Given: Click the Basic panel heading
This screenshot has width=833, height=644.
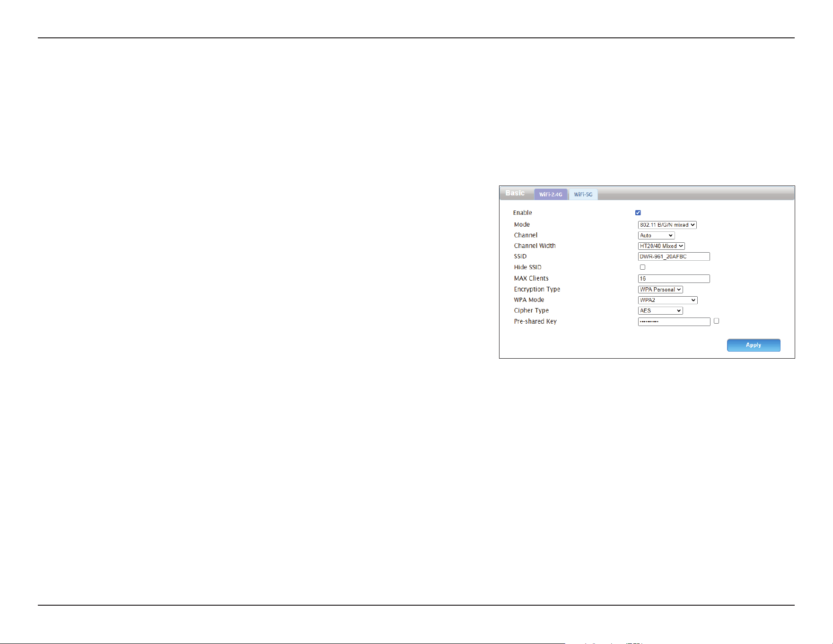Looking at the screenshot, I should (515, 193).
